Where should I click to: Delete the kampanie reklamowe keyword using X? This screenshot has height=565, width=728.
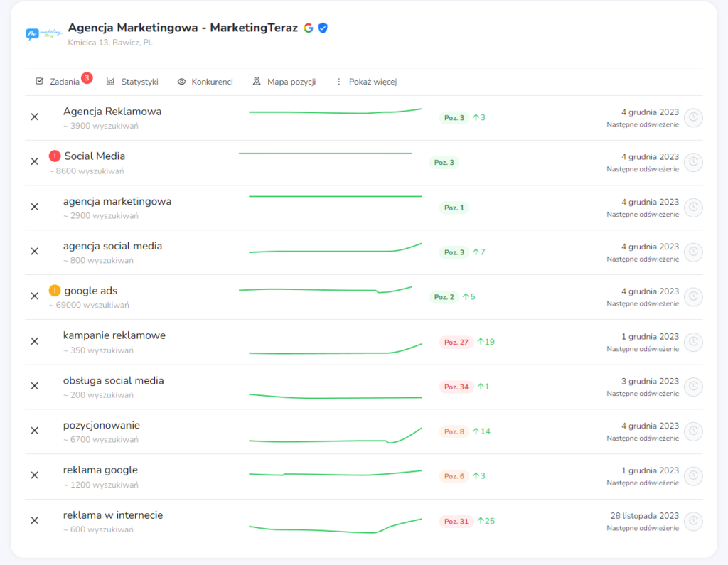34,341
